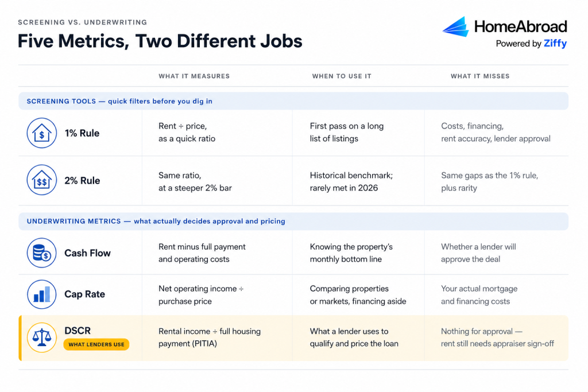Screen dimensions: 588x392
Task: Click the Five Metrics, Two Different Jobs title
Action: click(x=160, y=41)
